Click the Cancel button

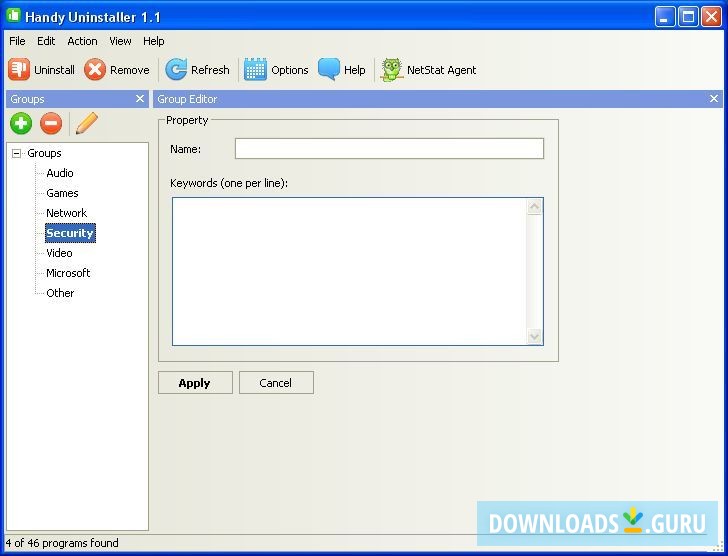(276, 383)
